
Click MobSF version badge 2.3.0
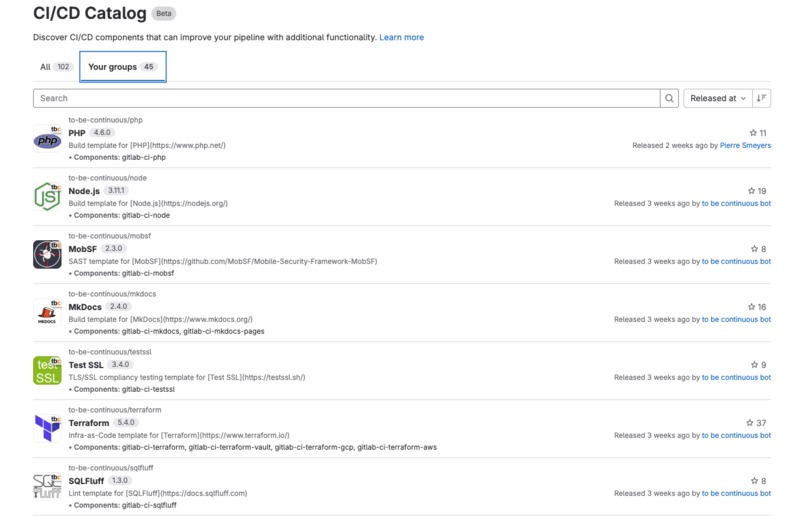click(x=113, y=249)
